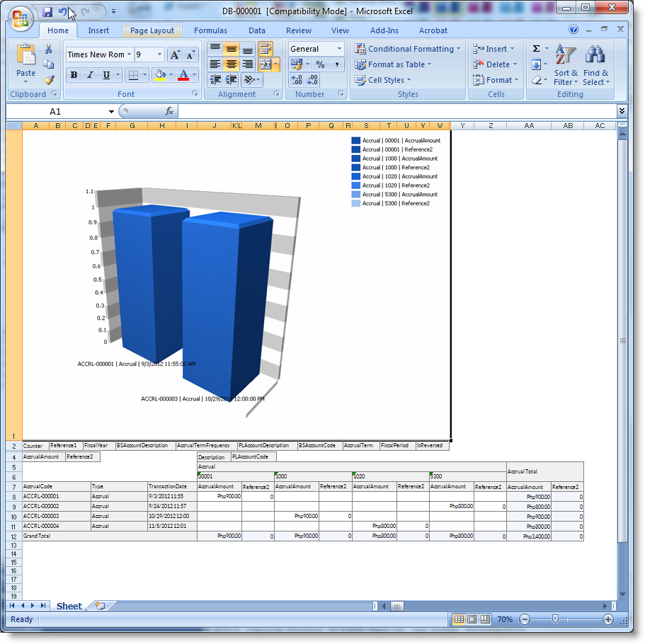645x644 pixels.
Task: Expand the formula bar
Action: [x=622, y=111]
